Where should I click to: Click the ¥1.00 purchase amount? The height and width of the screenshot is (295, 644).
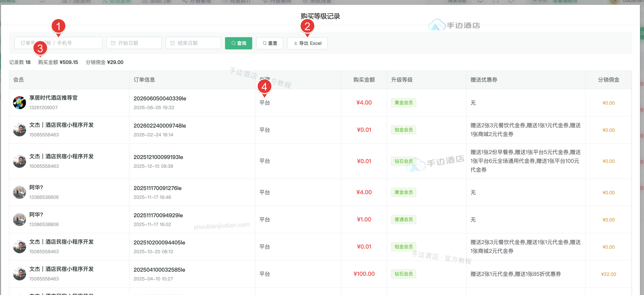pyautogui.click(x=364, y=220)
